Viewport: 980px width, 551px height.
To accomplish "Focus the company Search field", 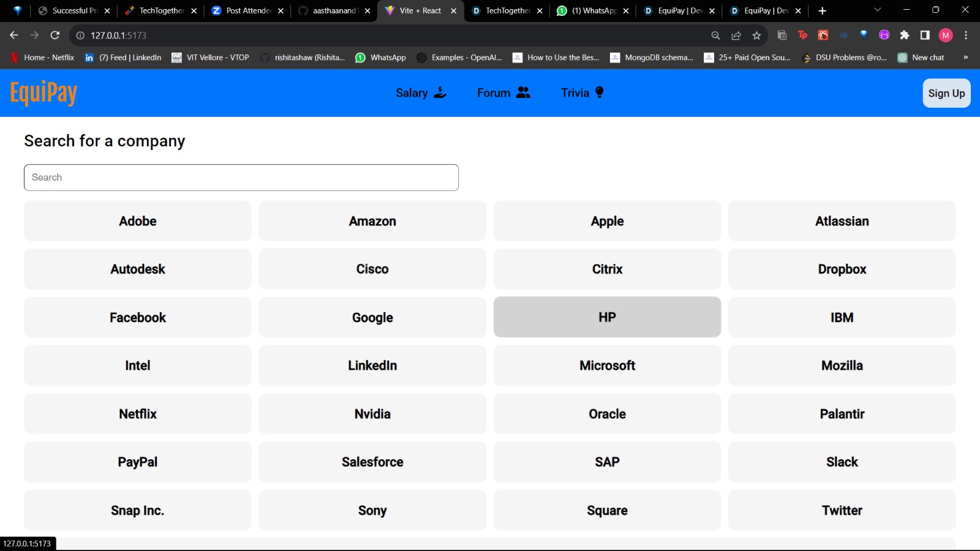I will (x=241, y=178).
